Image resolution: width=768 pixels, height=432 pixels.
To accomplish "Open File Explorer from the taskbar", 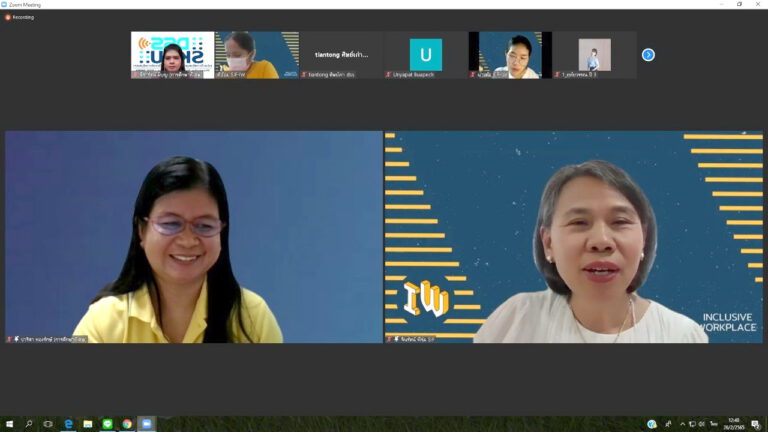I will 88,424.
